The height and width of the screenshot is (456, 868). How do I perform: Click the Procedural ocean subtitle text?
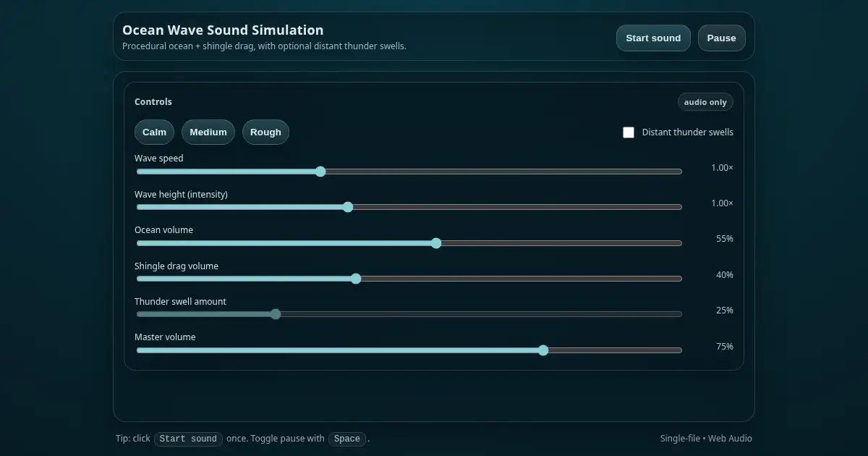pyautogui.click(x=264, y=46)
